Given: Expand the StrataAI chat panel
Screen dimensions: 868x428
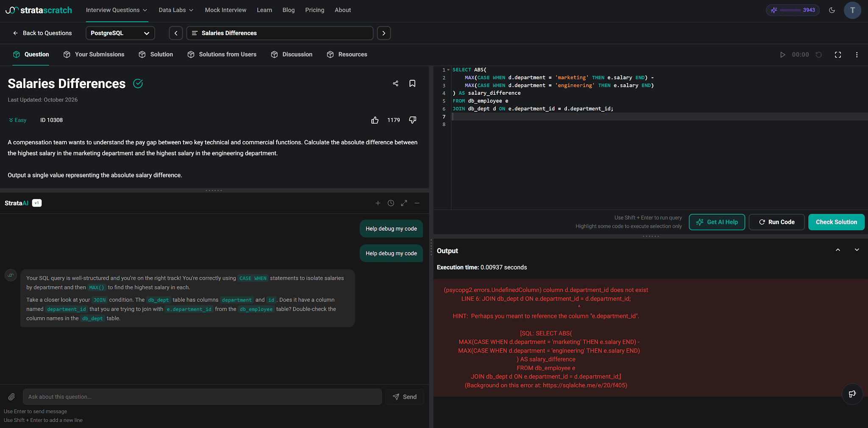Looking at the screenshot, I should pyautogui.click(x=404, y=203).
